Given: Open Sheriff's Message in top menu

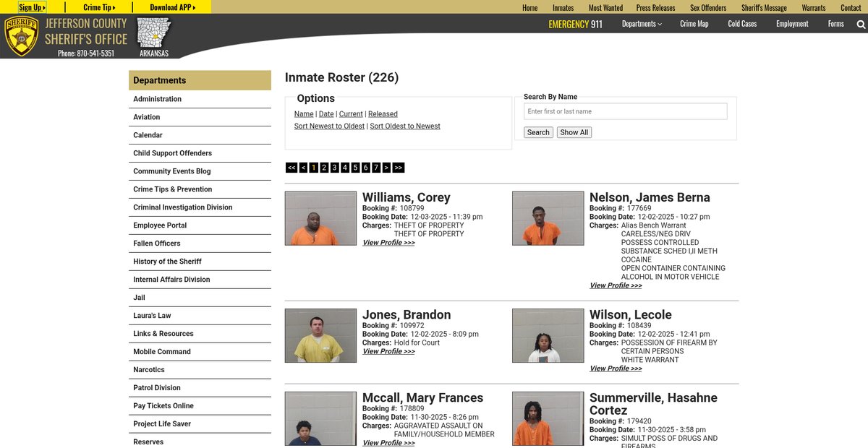Looking at the screenshot, I should (x=764, y=8).
